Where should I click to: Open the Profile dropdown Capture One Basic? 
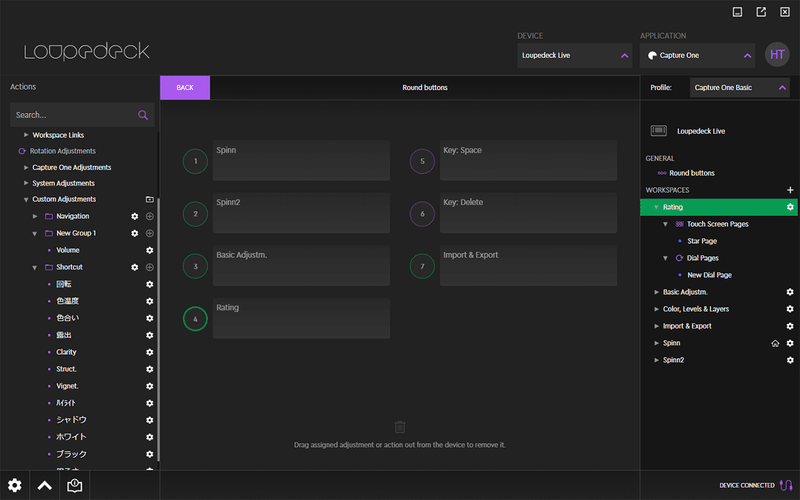tap(739, 87)
